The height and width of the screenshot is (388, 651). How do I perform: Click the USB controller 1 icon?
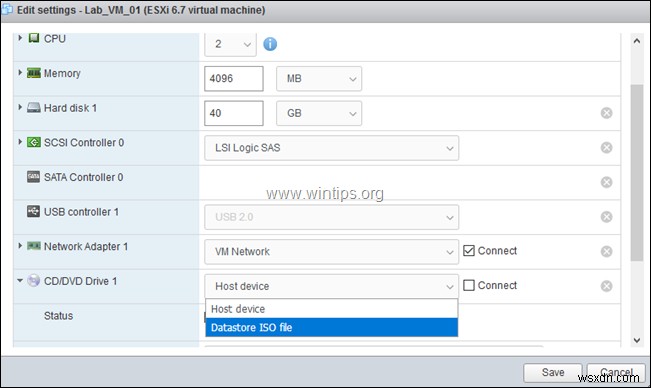pyautogui.click(x=34, y=211)
